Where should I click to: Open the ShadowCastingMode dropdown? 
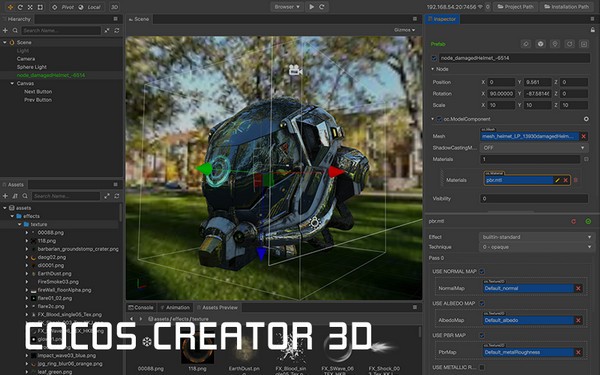point(534,148)
